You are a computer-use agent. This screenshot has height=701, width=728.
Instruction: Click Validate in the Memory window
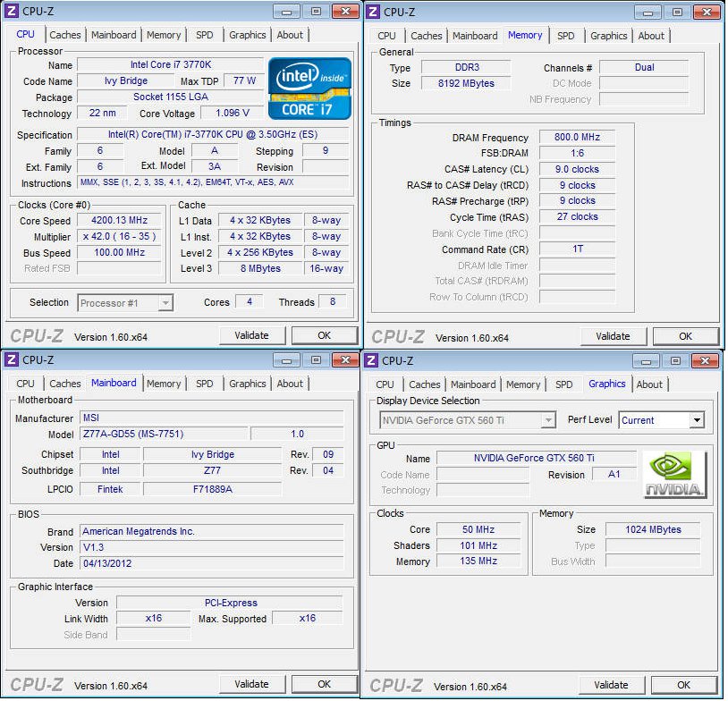(613, 336)
